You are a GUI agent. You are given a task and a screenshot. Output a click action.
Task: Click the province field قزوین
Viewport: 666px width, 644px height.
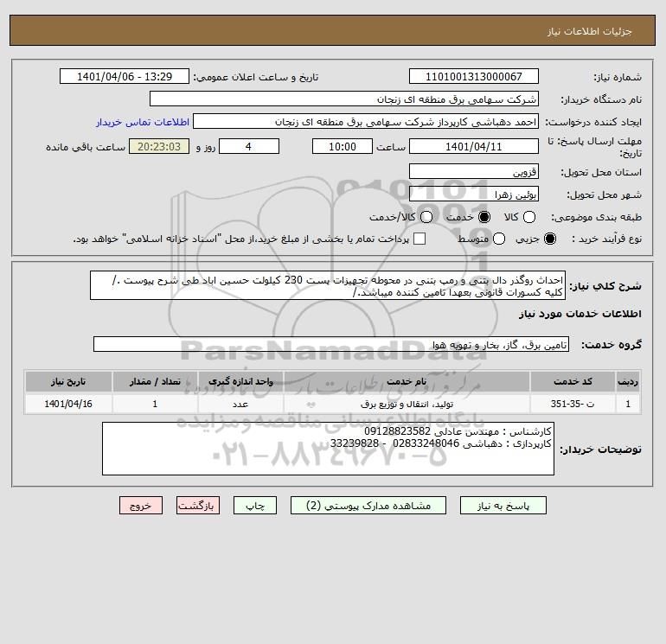coord(474,171)
